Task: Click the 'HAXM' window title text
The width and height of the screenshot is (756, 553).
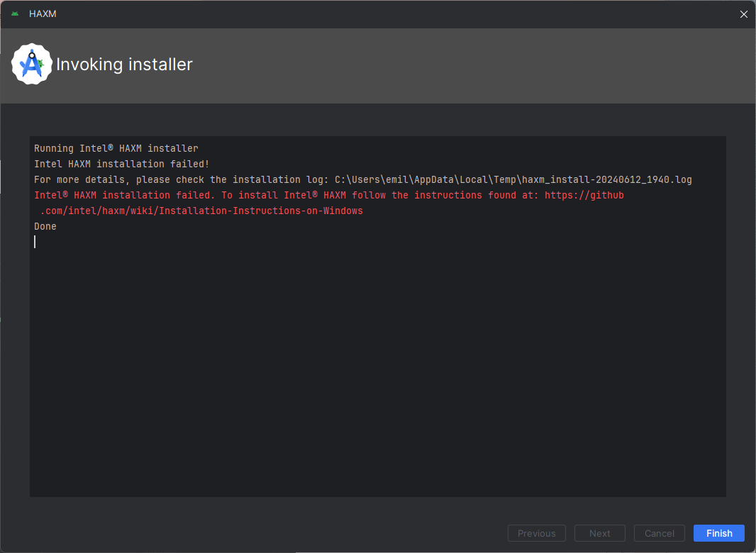Action: [x=43, y=14]
